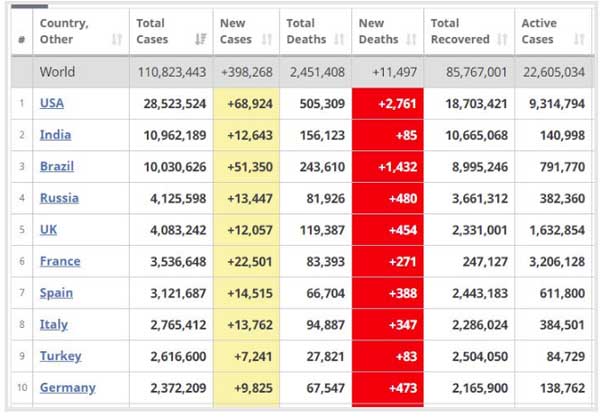Click sort icon beside Total Cases header

pyautogui.click(x=199, y=40)
